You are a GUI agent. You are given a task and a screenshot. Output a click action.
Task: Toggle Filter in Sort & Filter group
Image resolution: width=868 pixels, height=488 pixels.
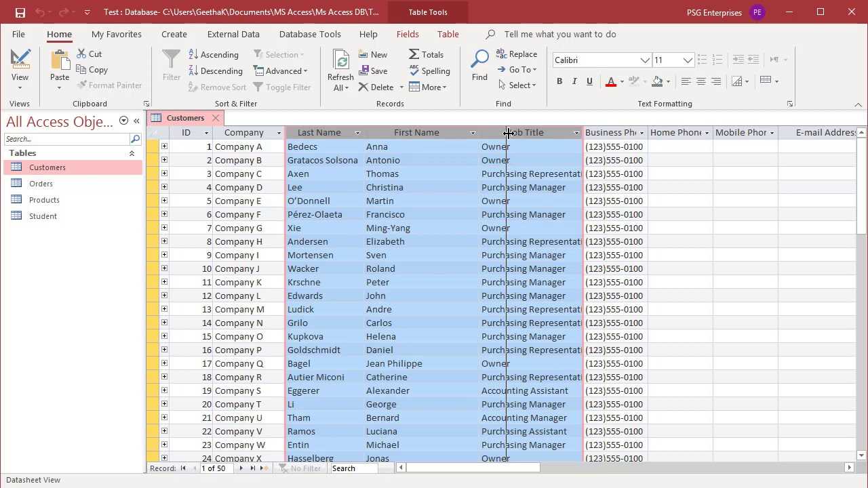click(x=282, y=87)
